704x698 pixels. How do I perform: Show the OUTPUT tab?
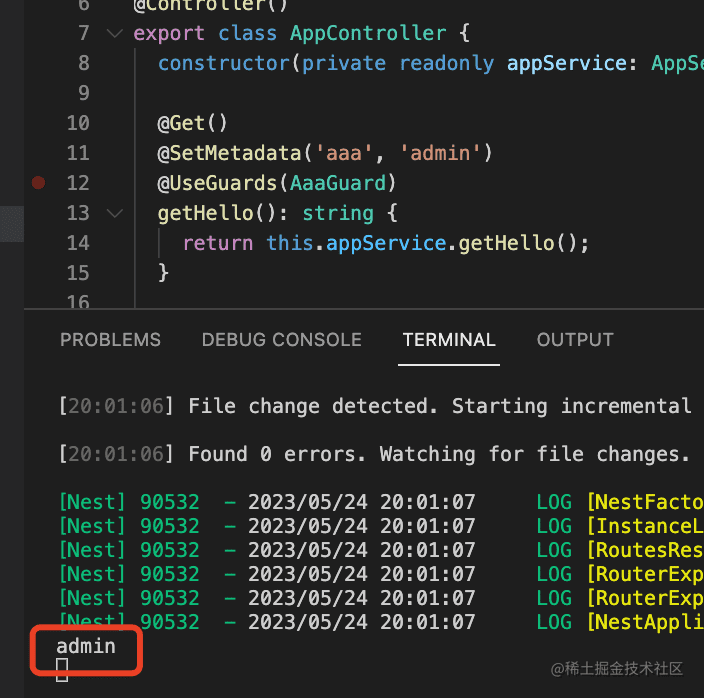(574, 340)
